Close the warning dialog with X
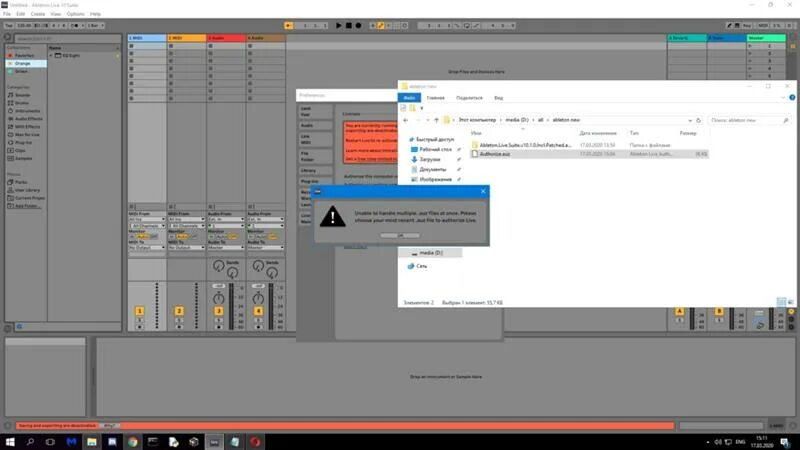Screen dimensions: 800x450 pos(483,191)
